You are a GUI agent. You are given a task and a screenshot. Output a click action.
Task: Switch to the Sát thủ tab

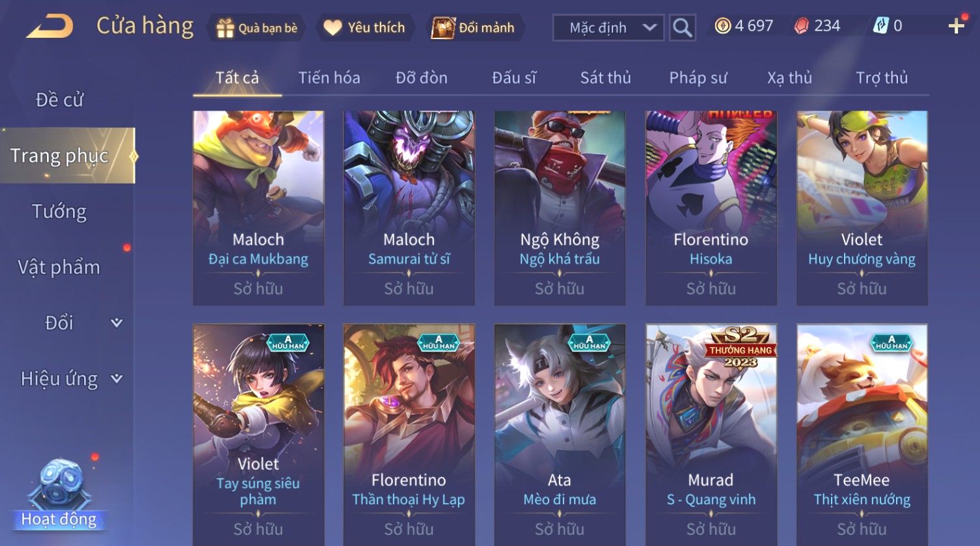click(x=605, y=78)
